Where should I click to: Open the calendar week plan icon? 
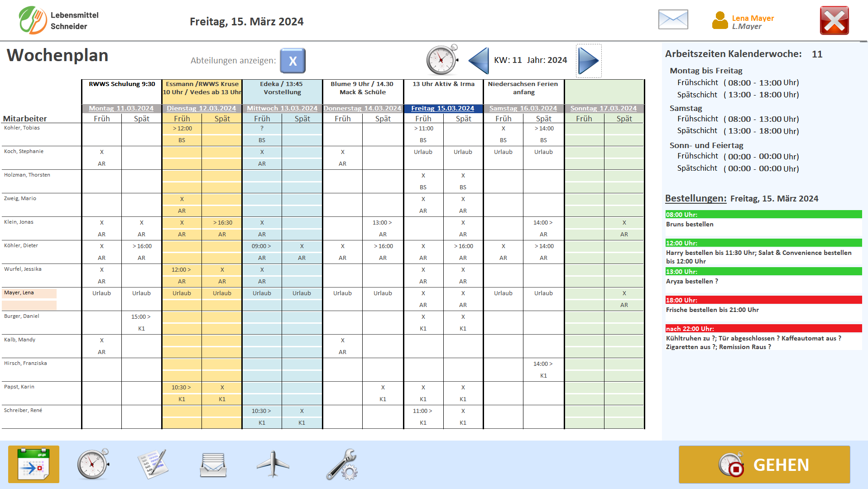34,465
